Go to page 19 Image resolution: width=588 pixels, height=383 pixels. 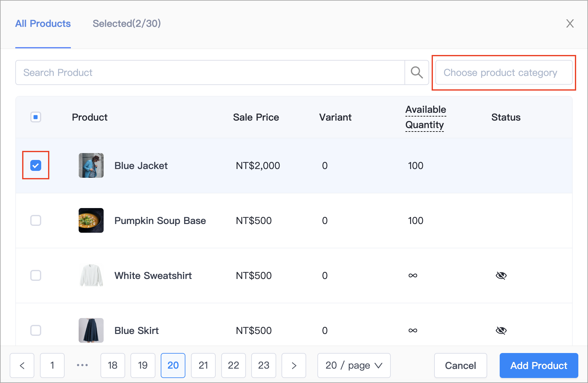click(x=143, y=366)
